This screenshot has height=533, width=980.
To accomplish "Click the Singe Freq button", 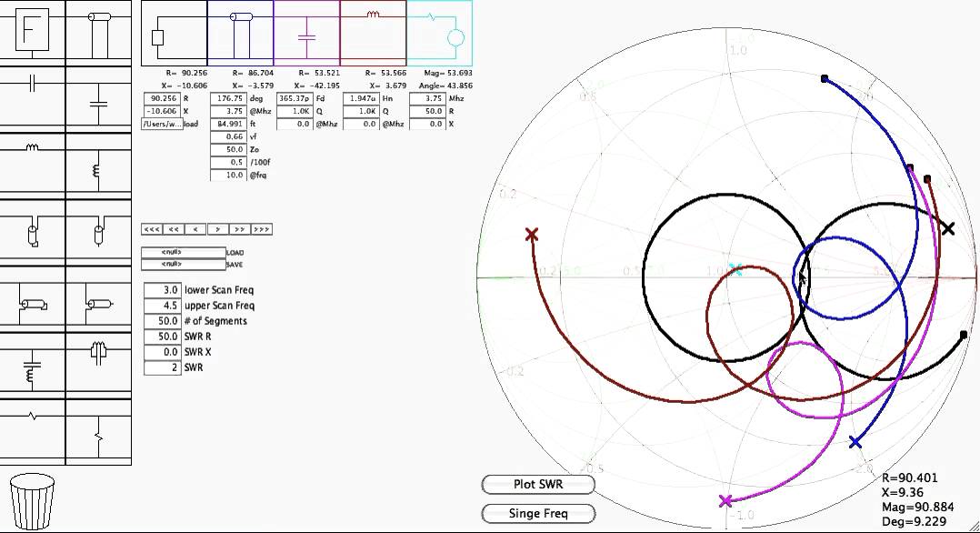I will tap(538, 514).
